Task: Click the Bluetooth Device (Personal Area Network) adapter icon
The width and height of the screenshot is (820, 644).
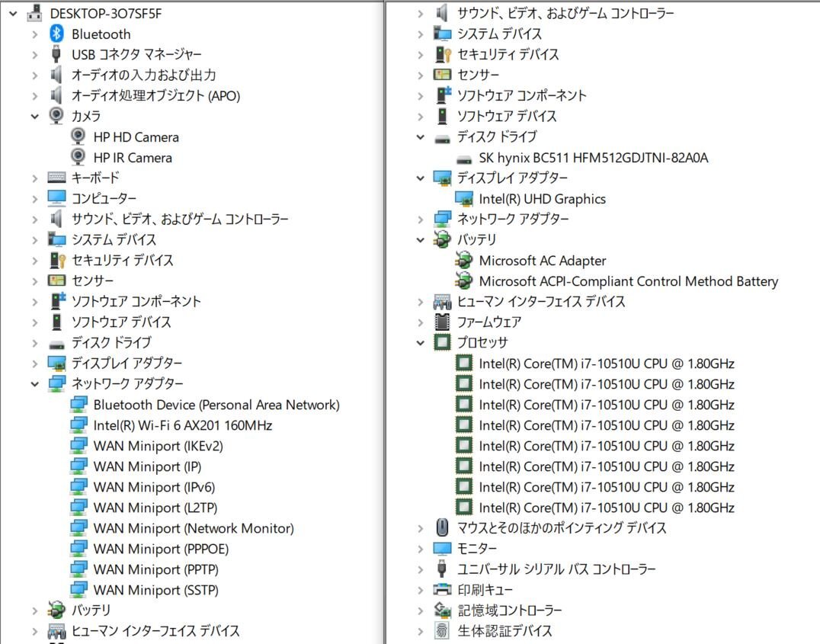Action: (78, 405)
